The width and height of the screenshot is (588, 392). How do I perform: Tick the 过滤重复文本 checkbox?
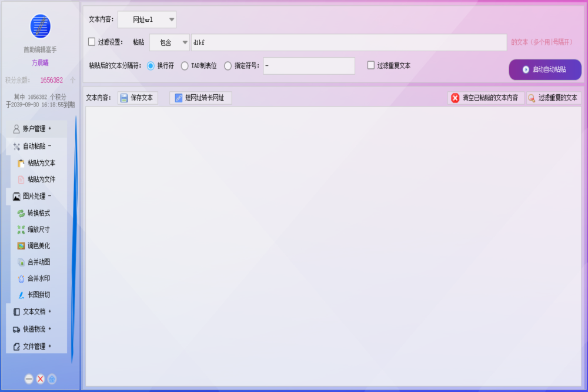pos(371,65)
